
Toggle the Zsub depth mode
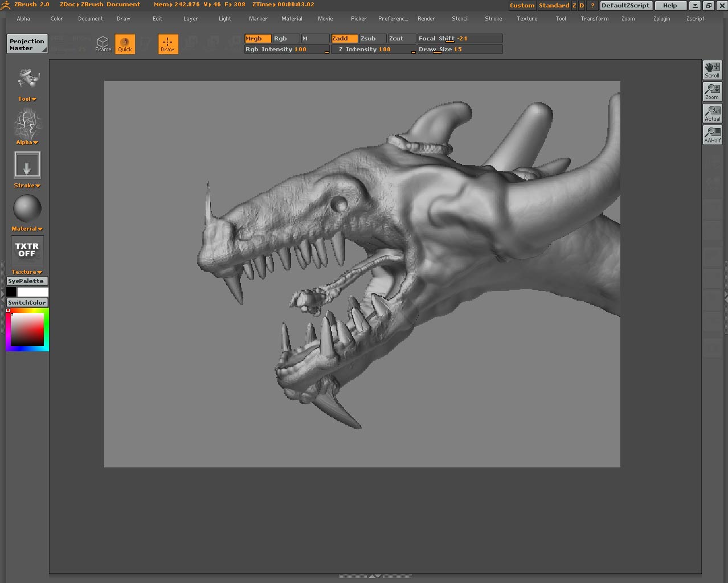click(x=373, y=39)
